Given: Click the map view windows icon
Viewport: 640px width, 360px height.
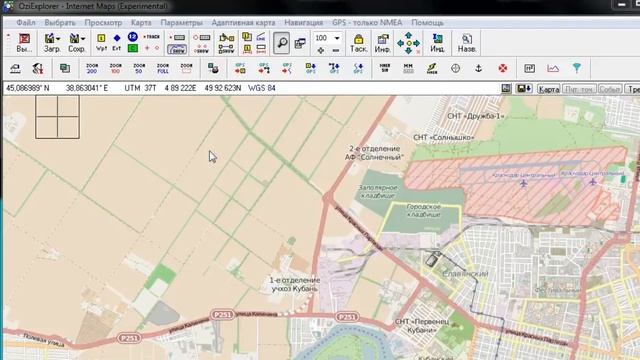Looking at the screenshot, I should point(300,43).
